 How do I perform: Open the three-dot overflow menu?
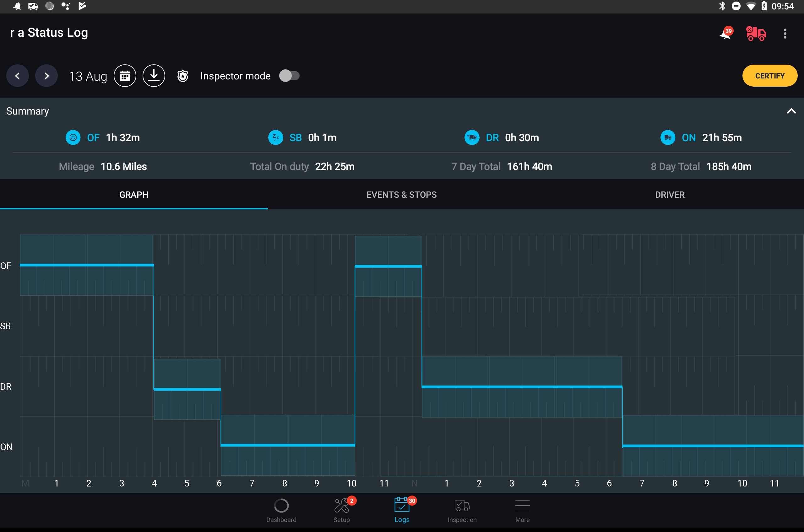(x=785, y=34)
